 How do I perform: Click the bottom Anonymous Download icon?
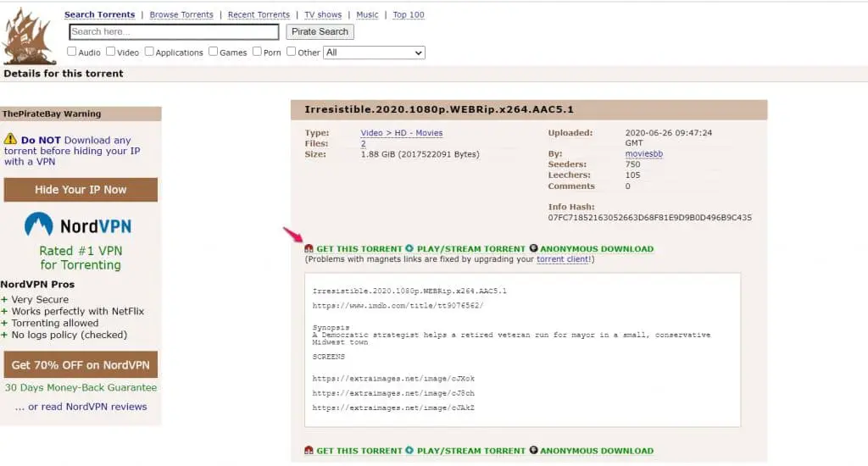pos(534,451)
